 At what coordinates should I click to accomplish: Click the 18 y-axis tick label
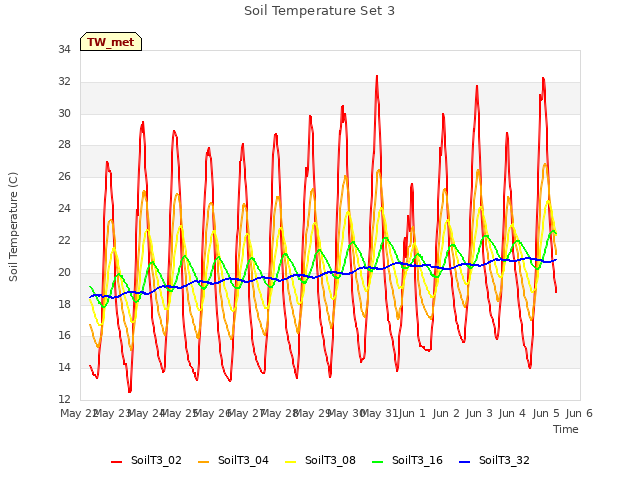click(64, 304)
